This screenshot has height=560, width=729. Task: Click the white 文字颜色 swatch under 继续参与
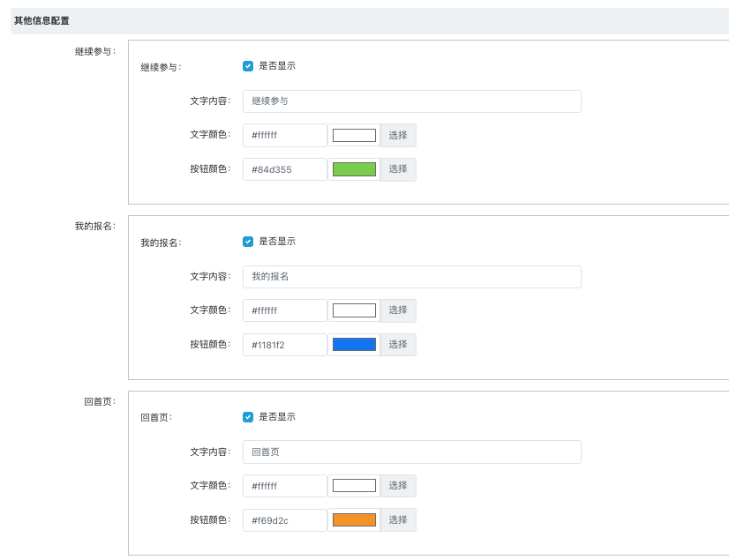[354, 136]
